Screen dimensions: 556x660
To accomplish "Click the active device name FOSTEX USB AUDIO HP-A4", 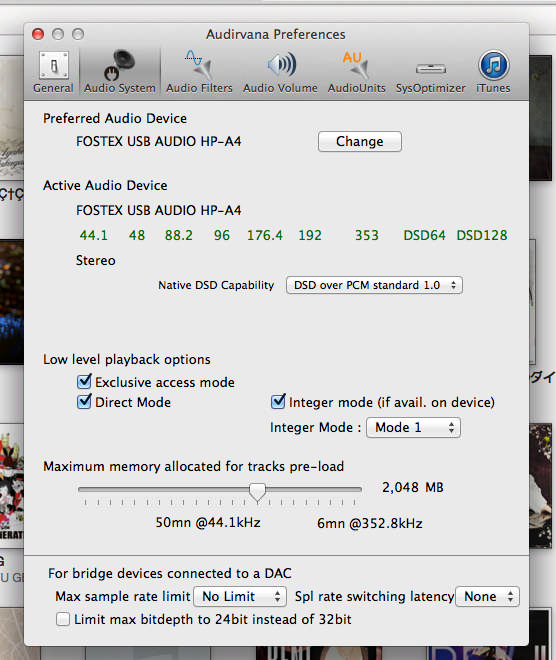I will pyautogui.click(x=159, y=210).
